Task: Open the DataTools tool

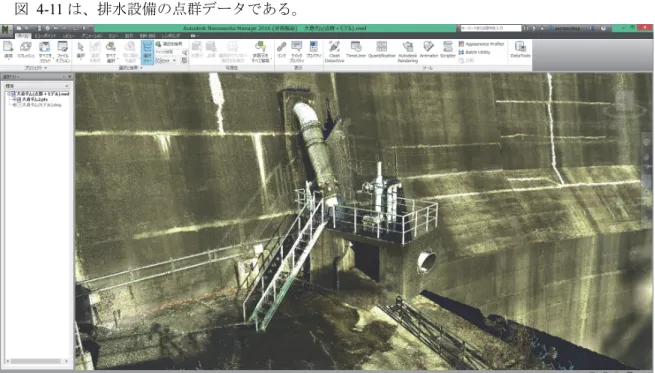Action: click(520, 49)
